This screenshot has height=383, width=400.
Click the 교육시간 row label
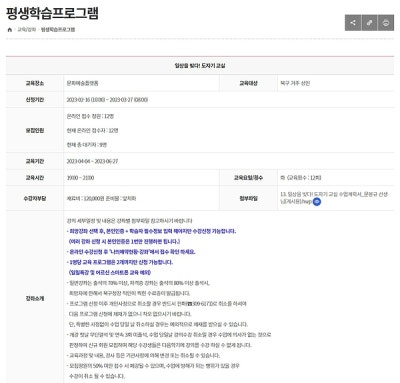click(x=35, y=178)
